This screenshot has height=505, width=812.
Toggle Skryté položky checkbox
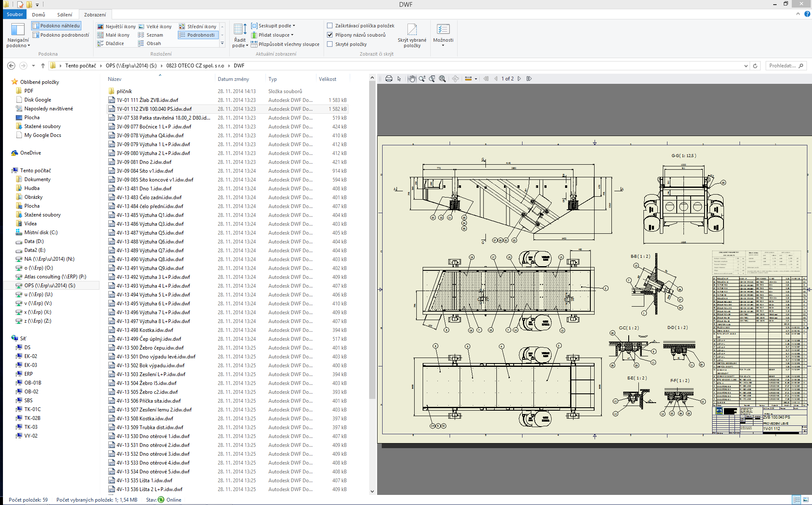[x=330, y=44]
